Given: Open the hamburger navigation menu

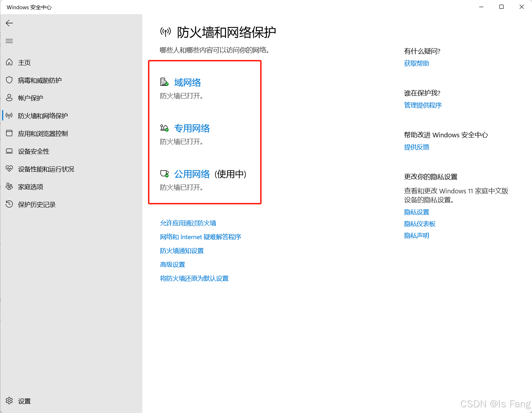Looking at the screenshot, I should (9, 41).
